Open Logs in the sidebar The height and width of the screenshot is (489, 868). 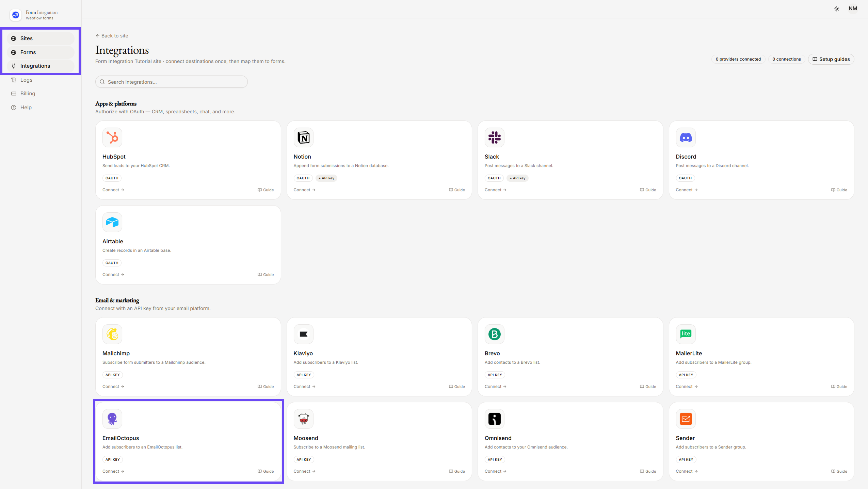pos(41,80)
